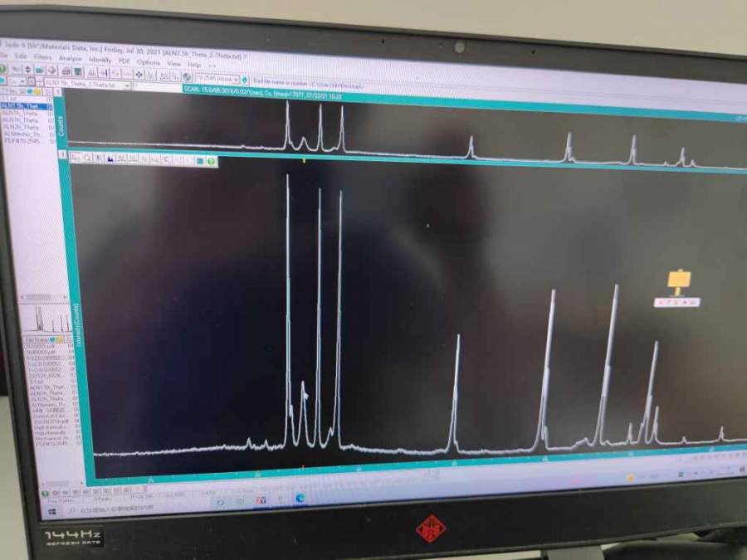Image resolution: width=747 pixels, height=560 pixels.
Task: Open the Analyze menu
Action: click(70, 58)
